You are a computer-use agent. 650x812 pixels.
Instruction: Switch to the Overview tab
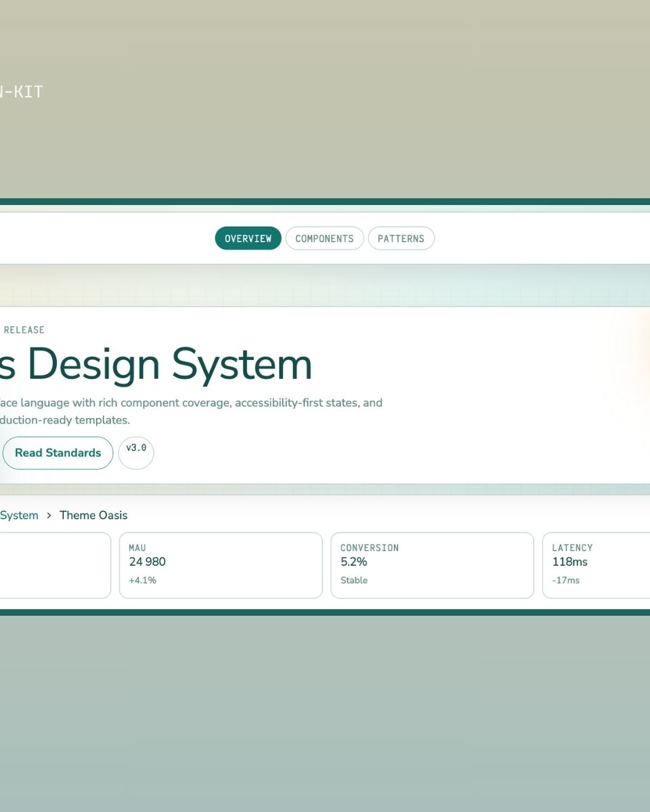click(x=248, y=238)
